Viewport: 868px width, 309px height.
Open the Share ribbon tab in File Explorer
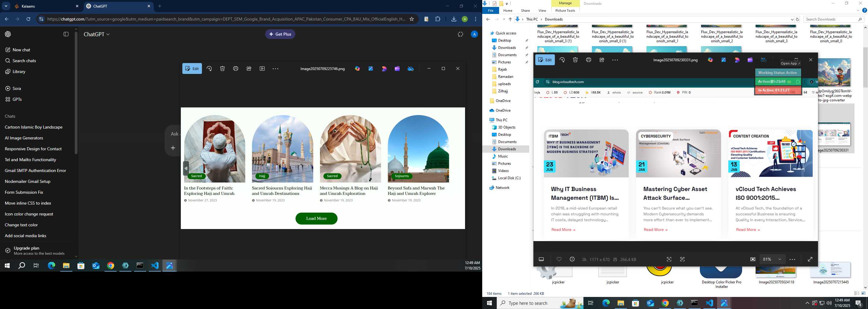pos(525,11)
